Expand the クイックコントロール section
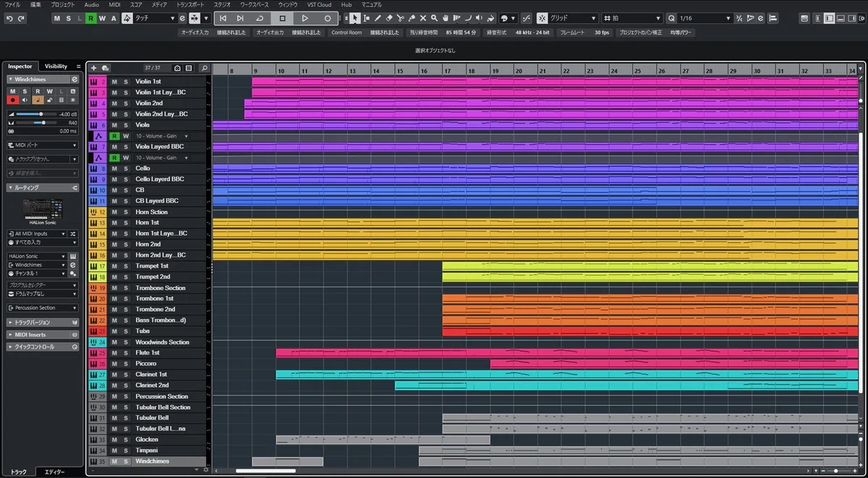This screenshot has width=868, height=478. [x=43, y=346]
